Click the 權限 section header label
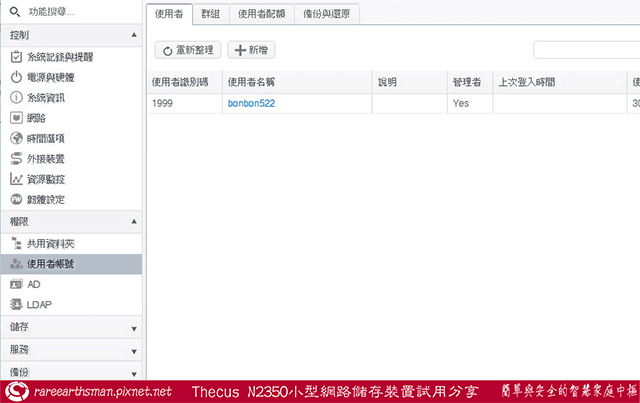 [x=20, y=222]
